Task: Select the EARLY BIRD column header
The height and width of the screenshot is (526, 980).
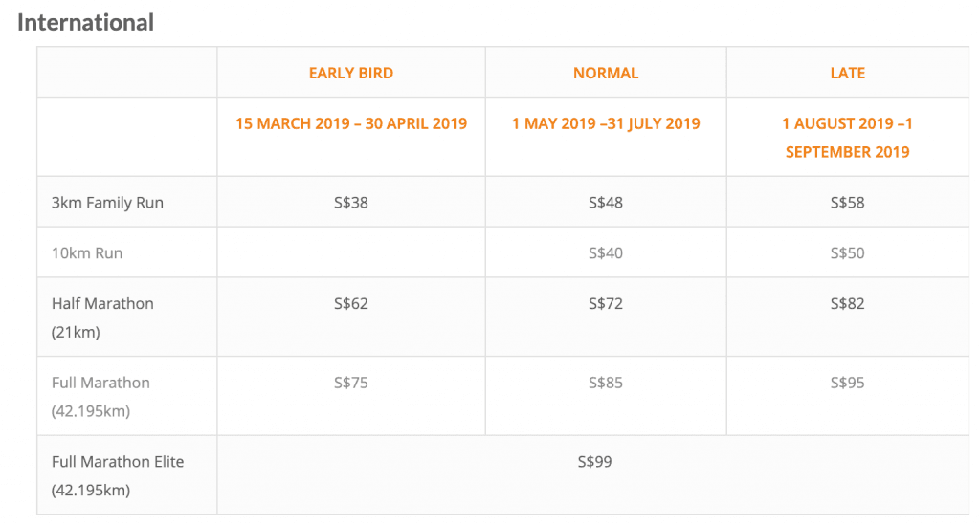Action: [351, 73]
